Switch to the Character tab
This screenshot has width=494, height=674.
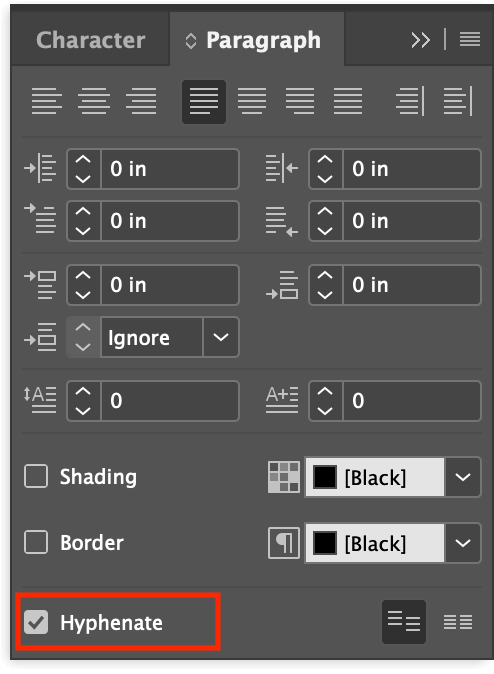tap(91, 40)
